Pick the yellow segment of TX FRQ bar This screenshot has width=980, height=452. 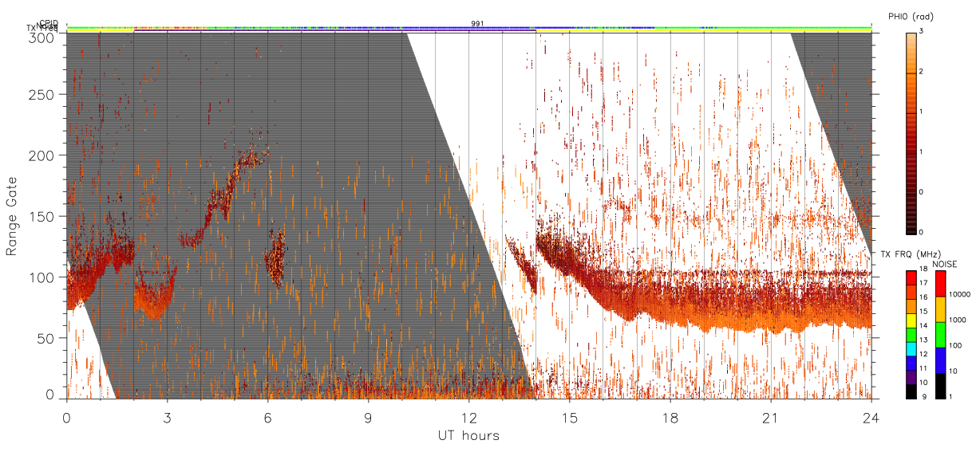911,320
